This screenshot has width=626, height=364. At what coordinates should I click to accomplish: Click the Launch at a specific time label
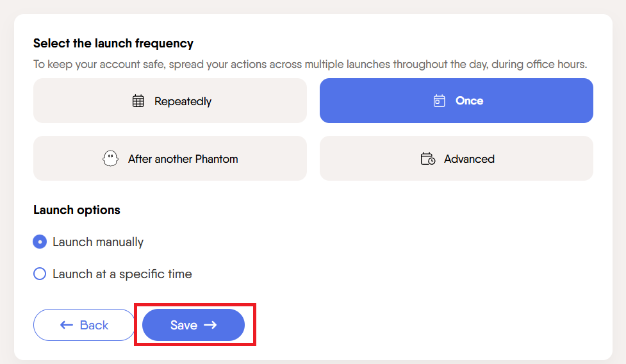tap(122, 274)
